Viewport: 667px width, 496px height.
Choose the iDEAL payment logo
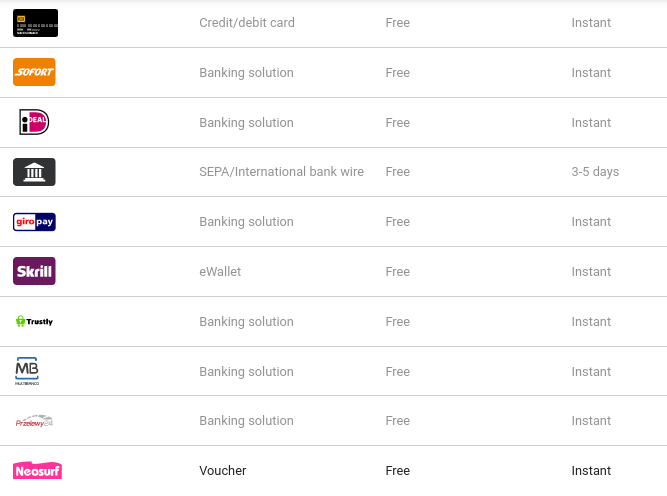point(34,122)
